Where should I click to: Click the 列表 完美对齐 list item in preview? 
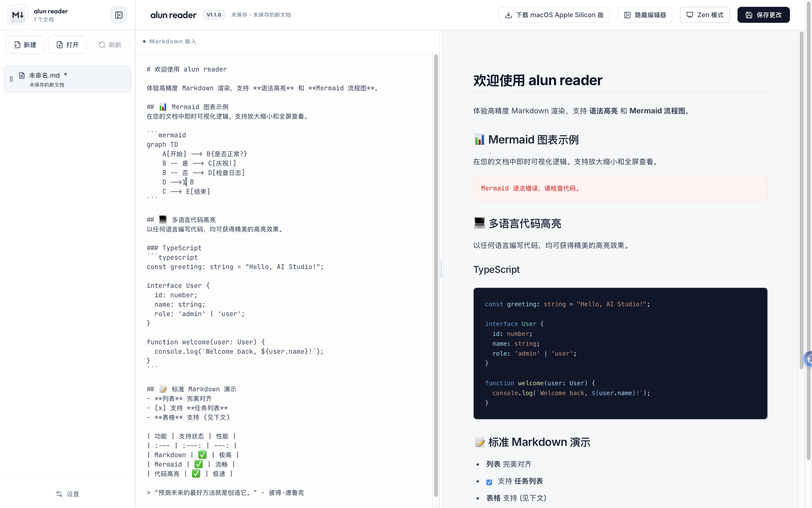click(509, 464)
